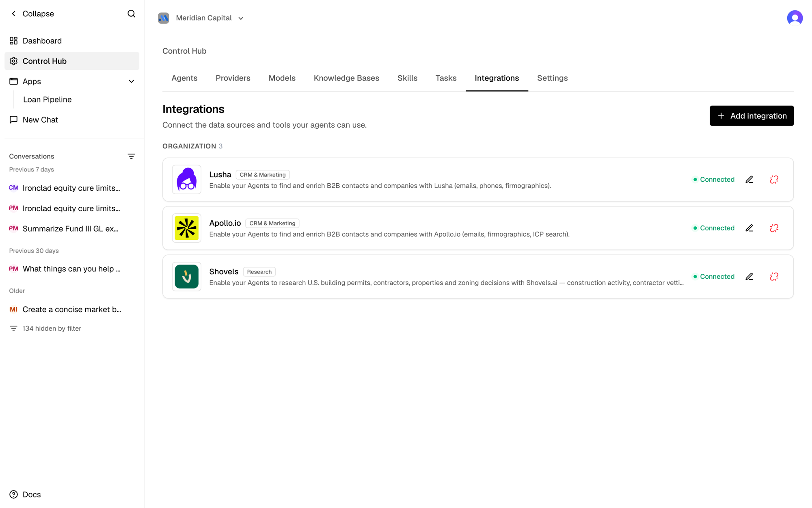Click the search icon in sidebar

131,14
